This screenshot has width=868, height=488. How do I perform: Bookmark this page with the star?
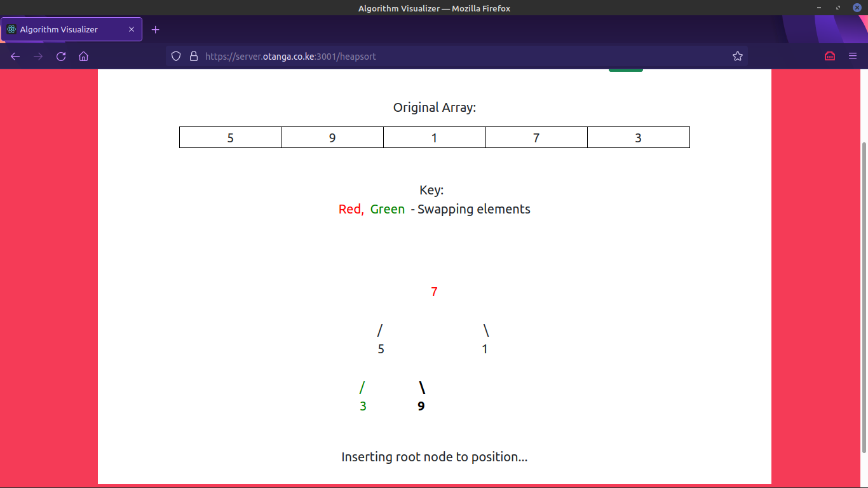click(x=737, y=56)
